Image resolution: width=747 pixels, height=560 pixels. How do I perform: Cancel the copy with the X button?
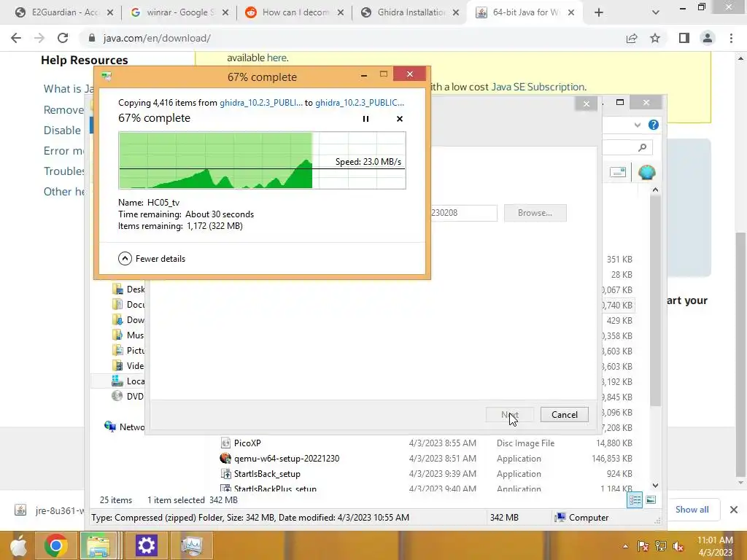point(400,119)
